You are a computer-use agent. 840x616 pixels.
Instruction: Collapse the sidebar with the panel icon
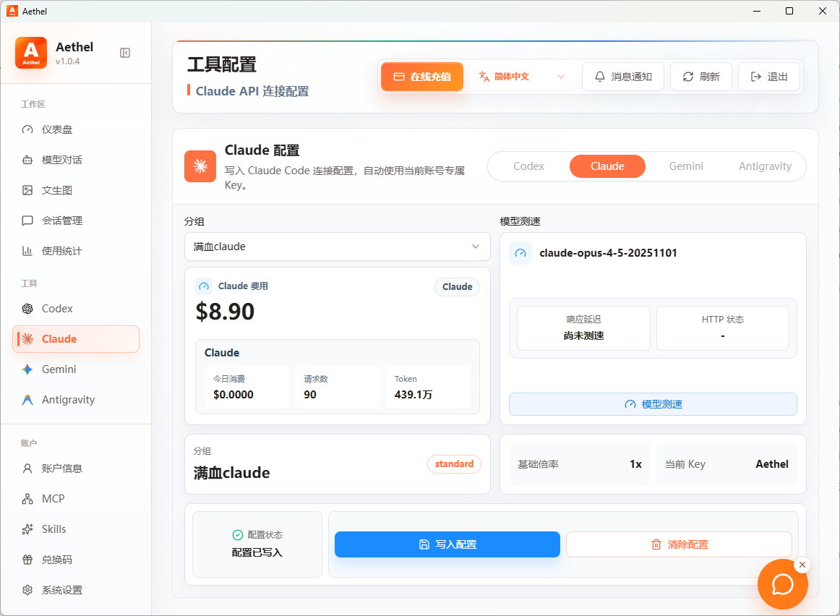(x=125, y=53)
